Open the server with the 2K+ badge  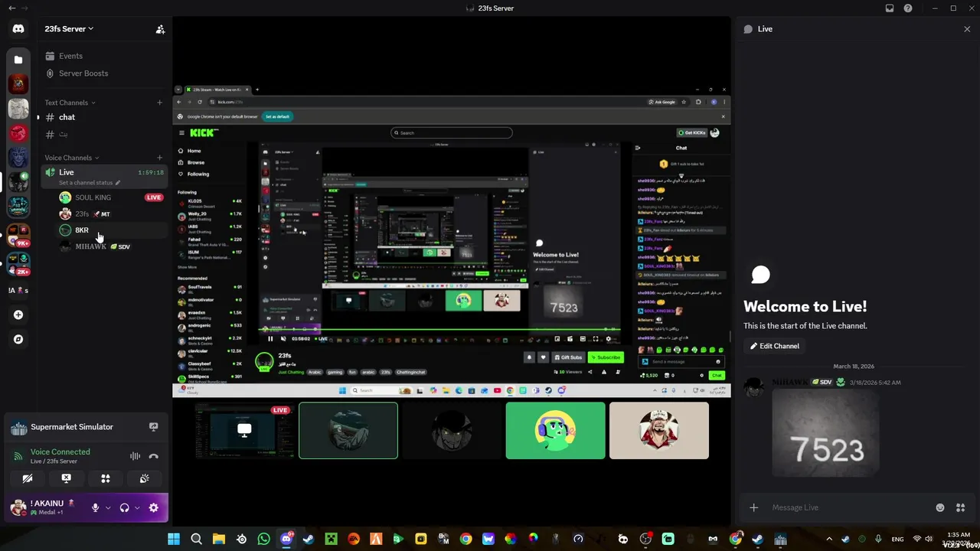[18, 264]
